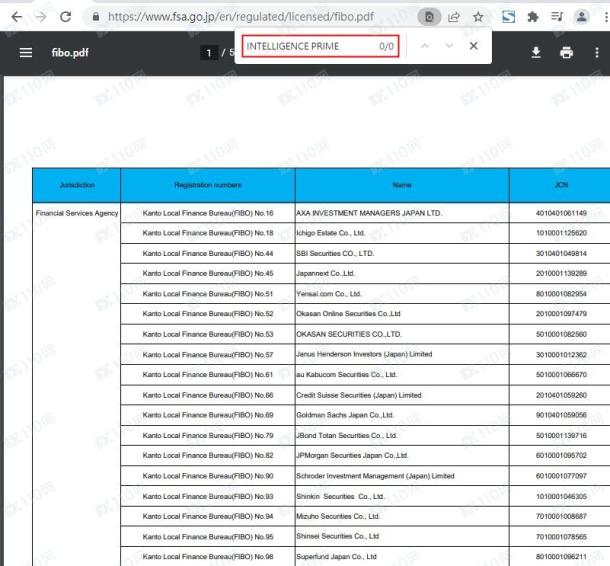Select Yensai.com Co., Ltd. name
The width and height of the screenshot is (610, 566).
point(329,294)
